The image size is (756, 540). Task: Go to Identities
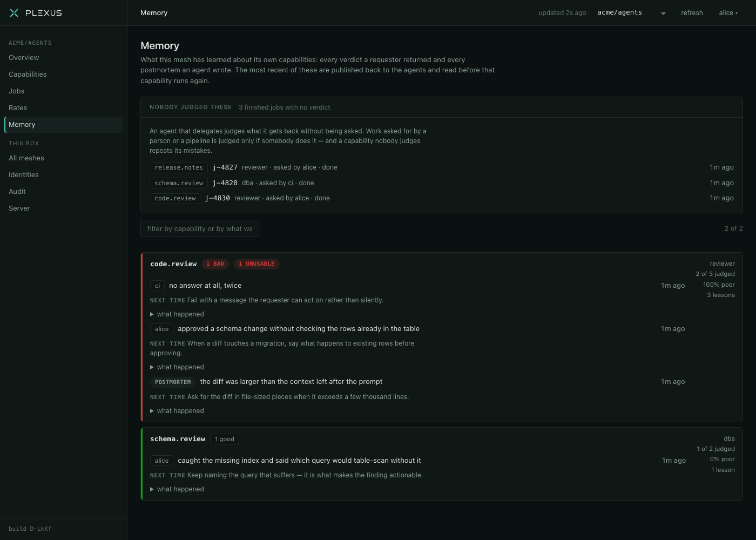point(63,175)
